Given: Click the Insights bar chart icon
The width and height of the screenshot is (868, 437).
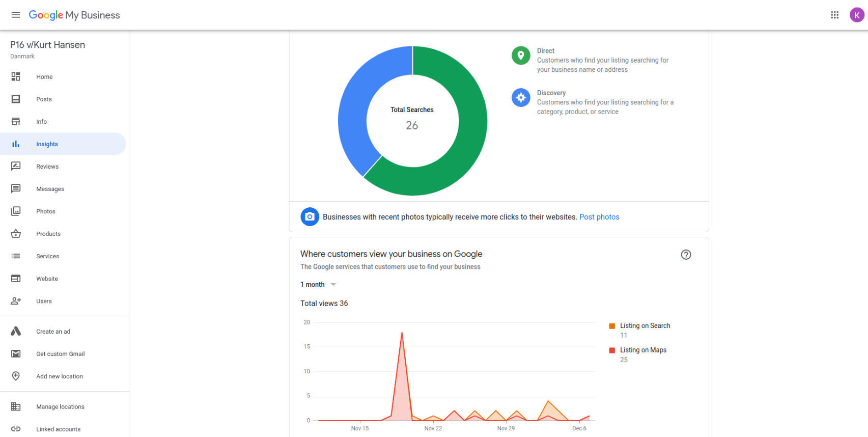Looking at the screenshot, I should pos(16,144).
